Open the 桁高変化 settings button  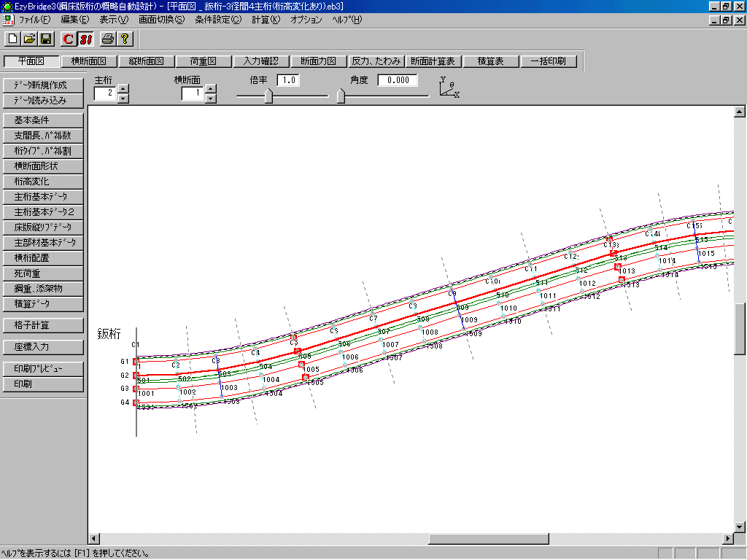[43, 182]
